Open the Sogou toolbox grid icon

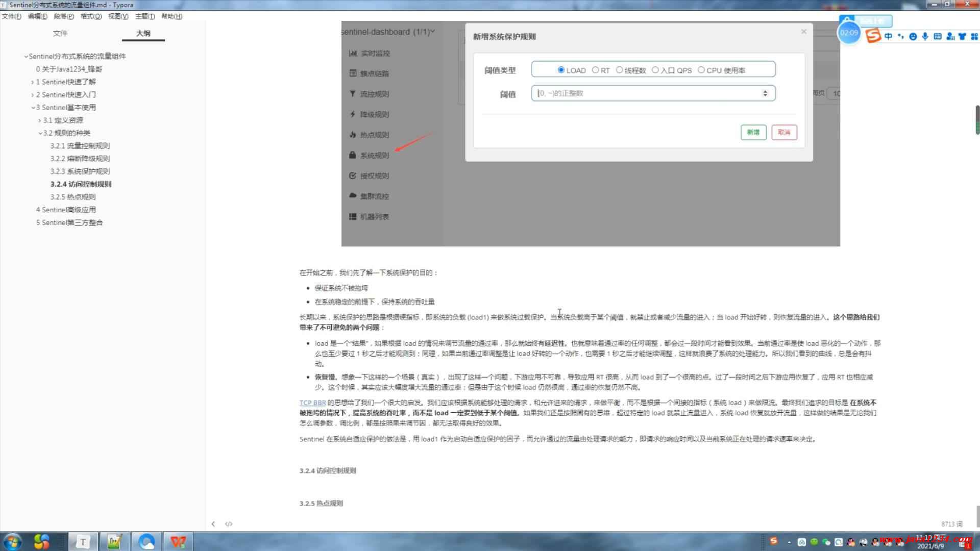pos(974,36)
